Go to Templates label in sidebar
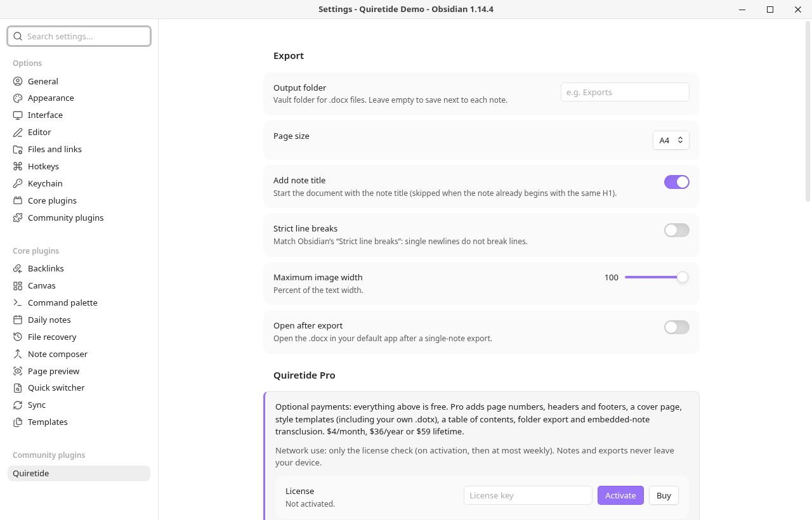 pyautogui.click(x=48, y=422)
